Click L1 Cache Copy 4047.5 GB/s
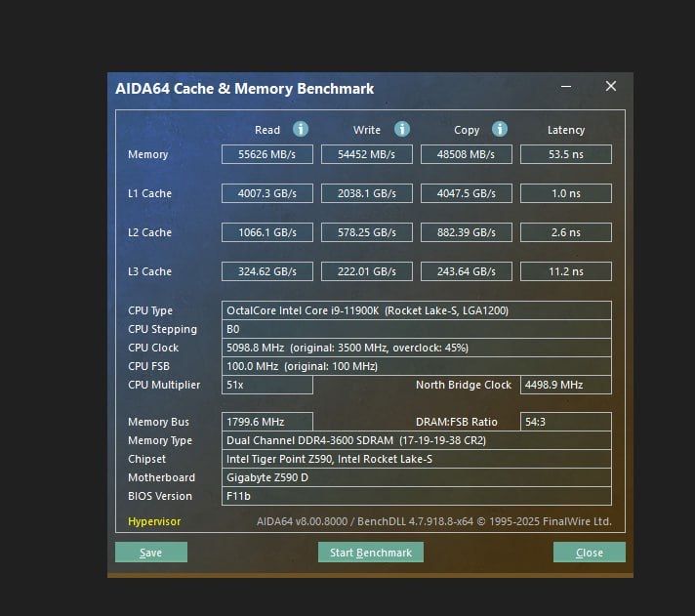 click(x=467, y=193)
